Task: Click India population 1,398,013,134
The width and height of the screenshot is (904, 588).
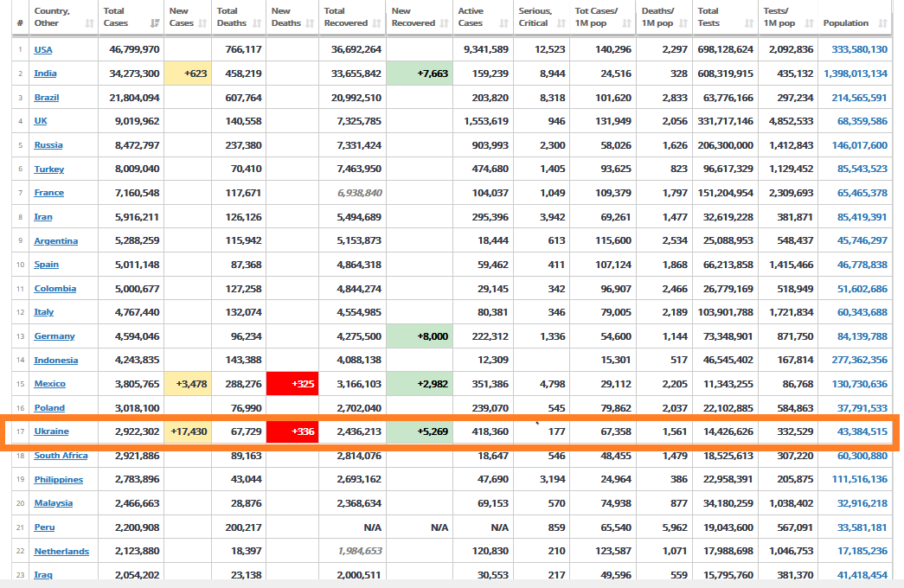Action: [856, 73]
